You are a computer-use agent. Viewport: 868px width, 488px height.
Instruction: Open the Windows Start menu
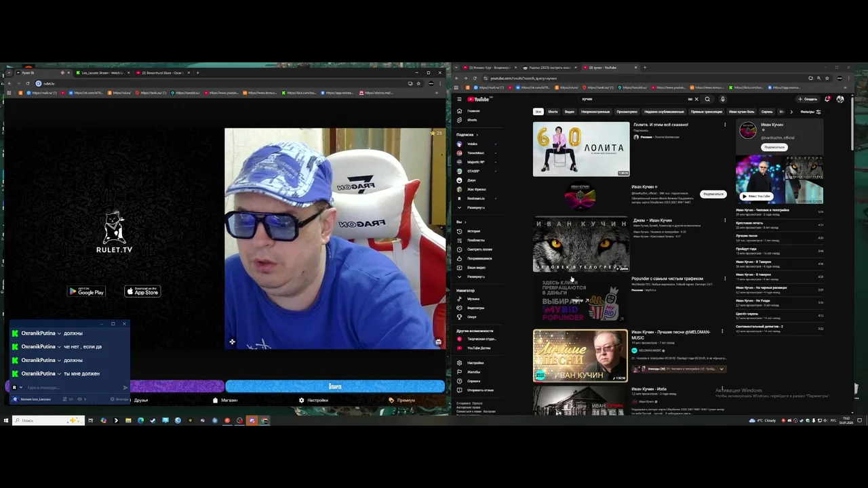click(x=5, y=420)
